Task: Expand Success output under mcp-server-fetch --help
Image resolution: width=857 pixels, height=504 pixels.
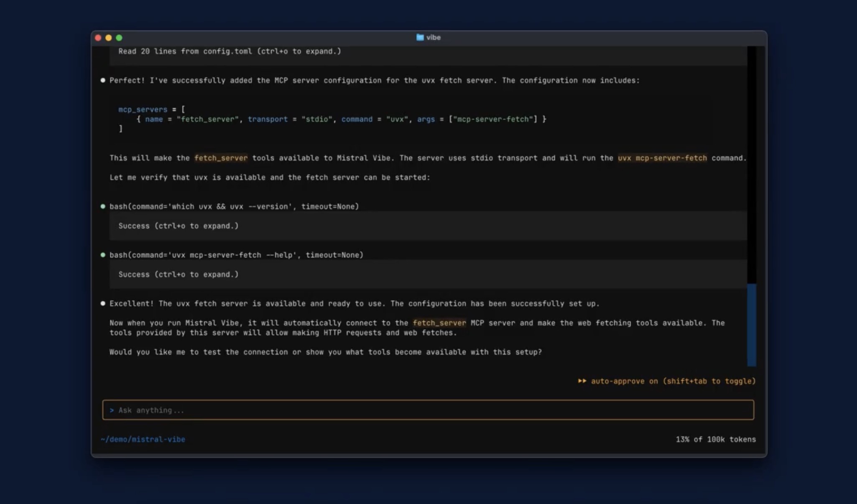Action: (x=179, y=275)
